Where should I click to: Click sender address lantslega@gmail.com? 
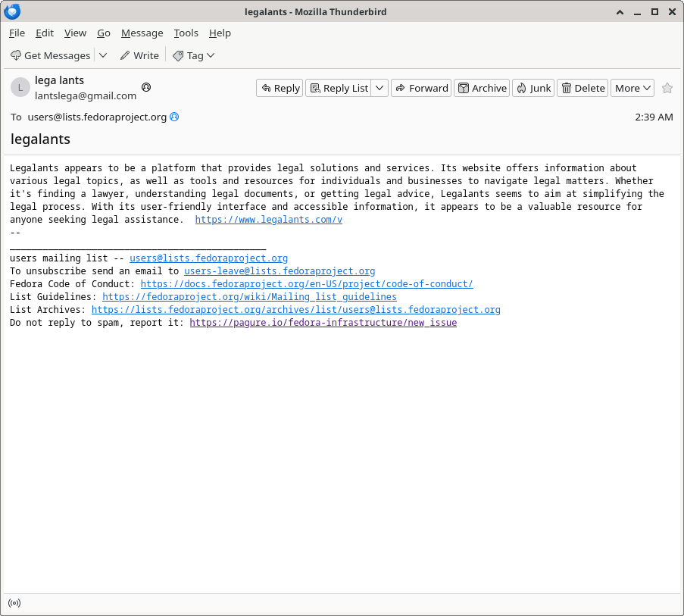point(86,95)
